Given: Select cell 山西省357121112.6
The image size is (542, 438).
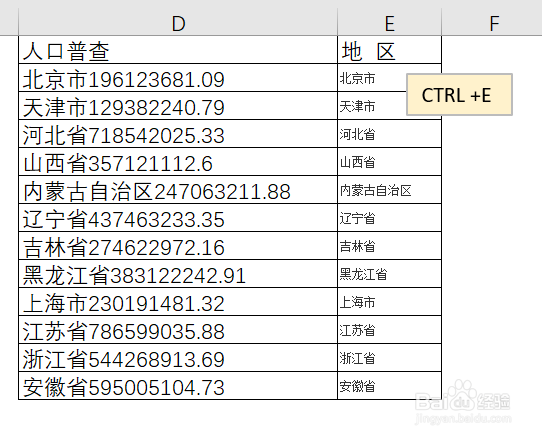Looking at the screenshot, I should click(x=178, y=162).
